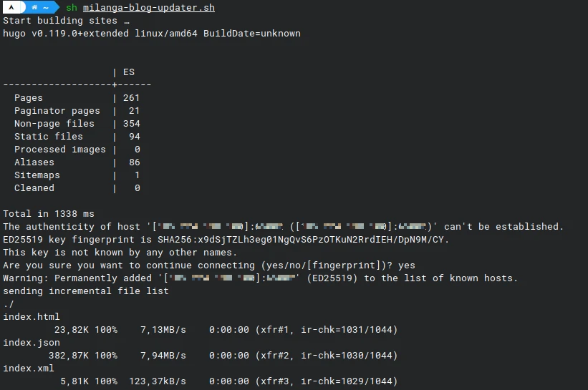The width and height of the screenshot is (588, 390).
Task: Click the green sh command text
Action: click(x=72, y=8)
